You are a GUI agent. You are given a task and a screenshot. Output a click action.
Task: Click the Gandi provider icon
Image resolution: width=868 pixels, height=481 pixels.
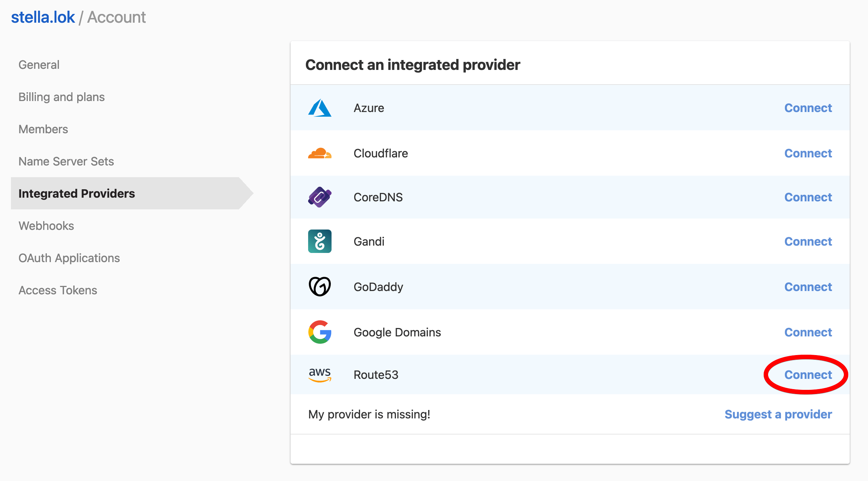(x=320, y=241)
